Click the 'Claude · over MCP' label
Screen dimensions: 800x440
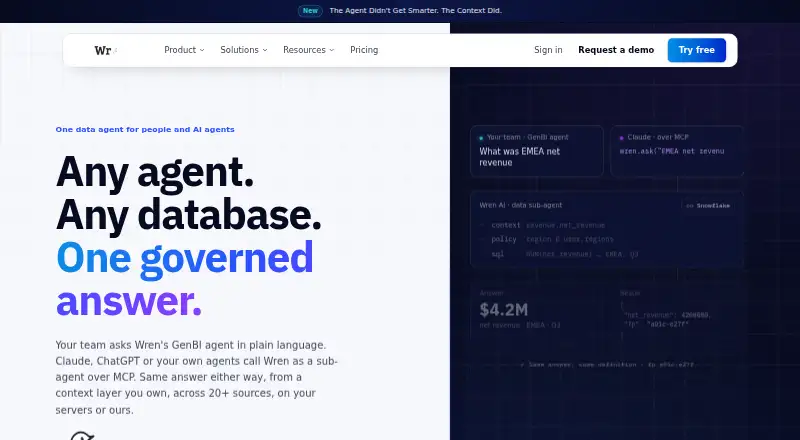[x=658, y=137]
